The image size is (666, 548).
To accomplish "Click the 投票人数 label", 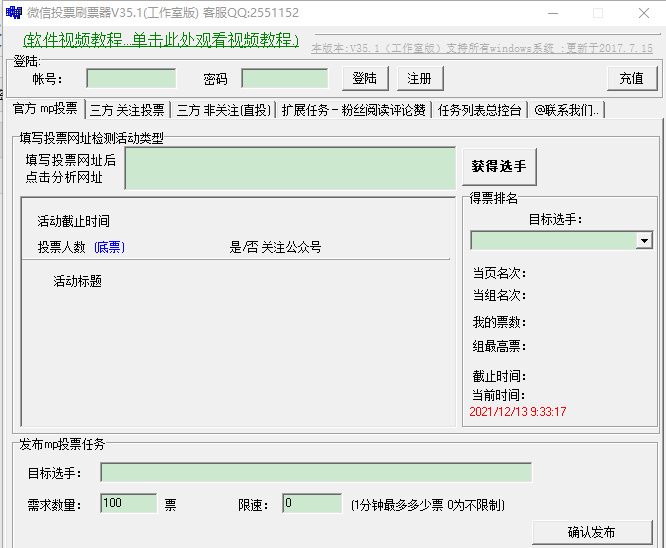I will (62, 247).
